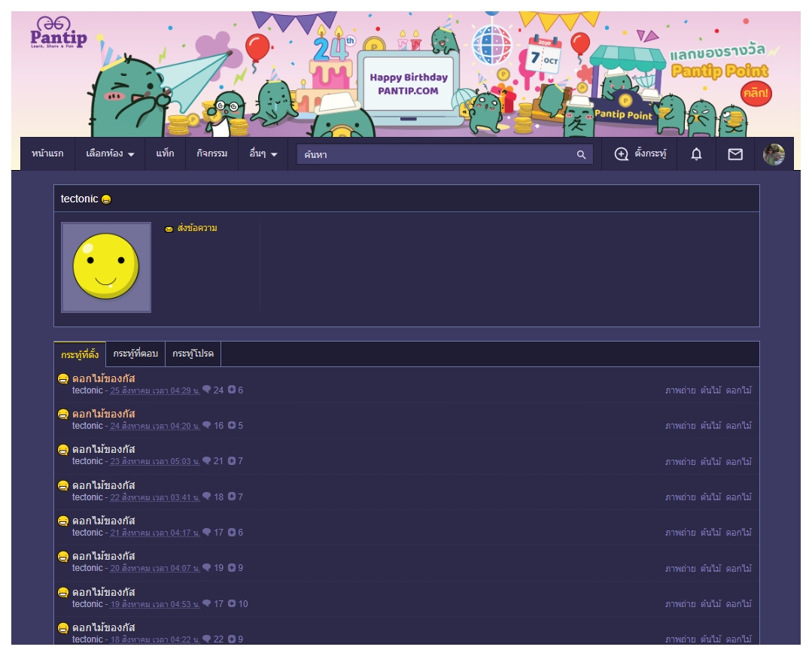Click timestamp 19 สิงหาคม เวลา 04:53 น.

pyautogui.click(x=155, y=604)
